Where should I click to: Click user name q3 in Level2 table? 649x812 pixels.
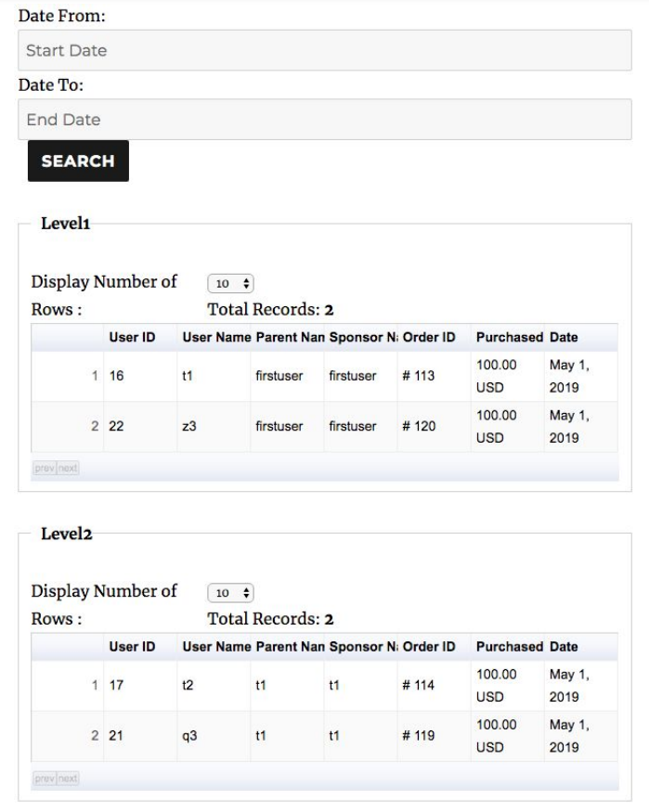click(x=189, y=736)
